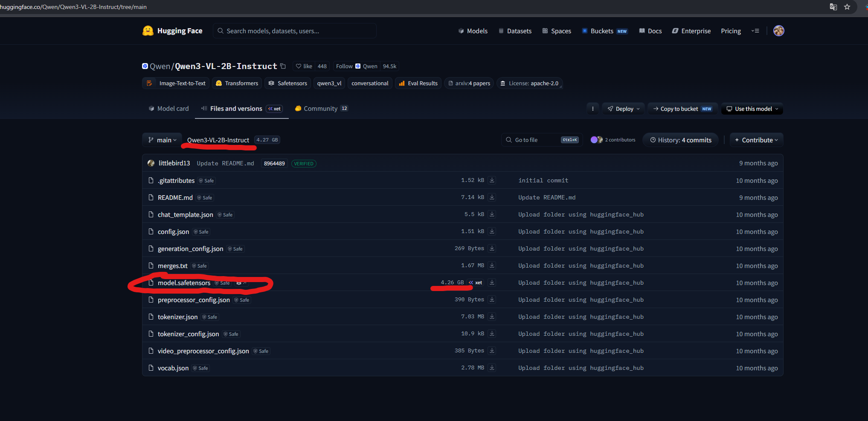This screenshot has height=421, width=868.
Task: Open the chat_template.json file link
Action: 186,215
